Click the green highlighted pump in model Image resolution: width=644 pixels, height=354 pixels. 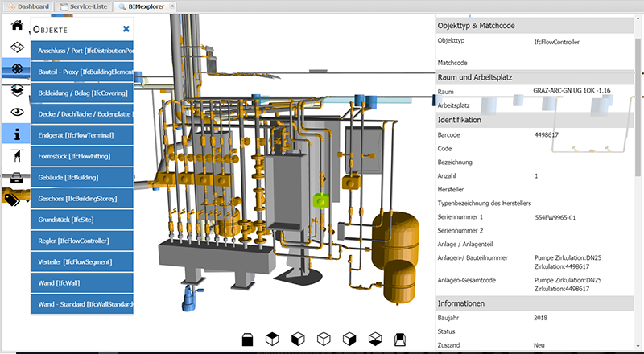point(320,200)
